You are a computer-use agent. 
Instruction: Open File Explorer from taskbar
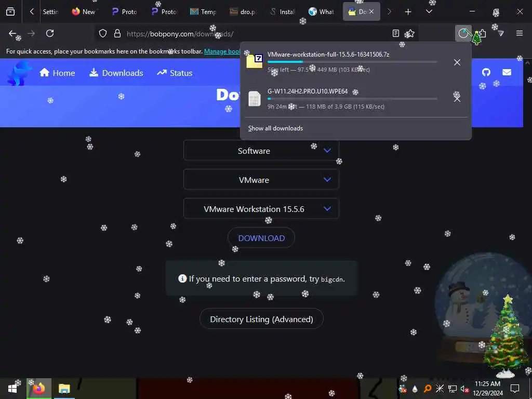point(64,389)
